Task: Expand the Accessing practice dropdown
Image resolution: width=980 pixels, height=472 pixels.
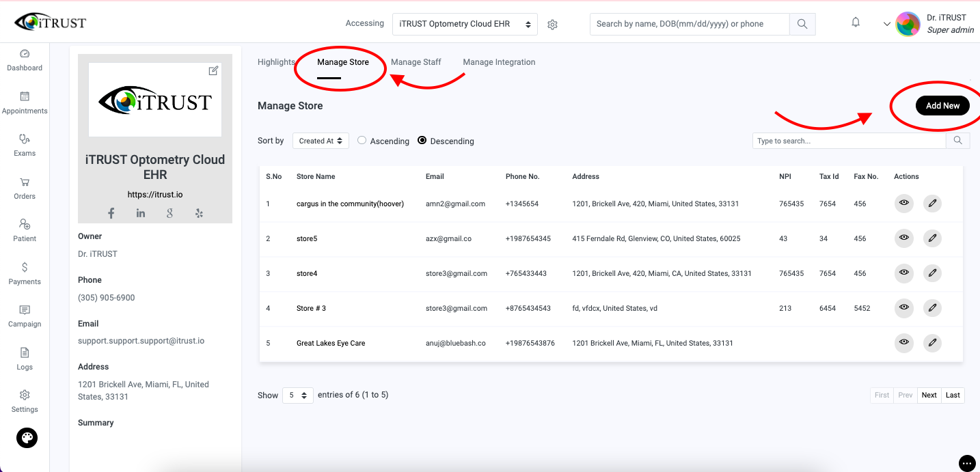Action: point(465,24)
